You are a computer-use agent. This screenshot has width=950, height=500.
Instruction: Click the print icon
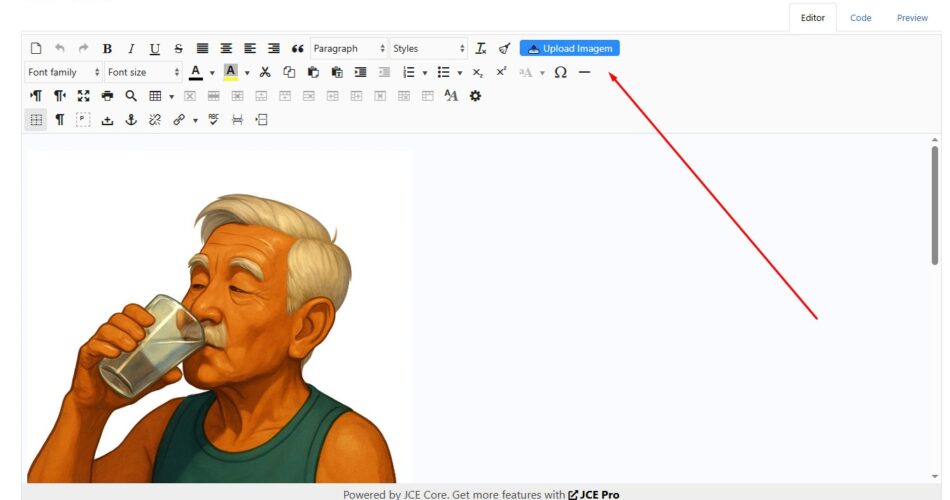click(x=107, y=96)
